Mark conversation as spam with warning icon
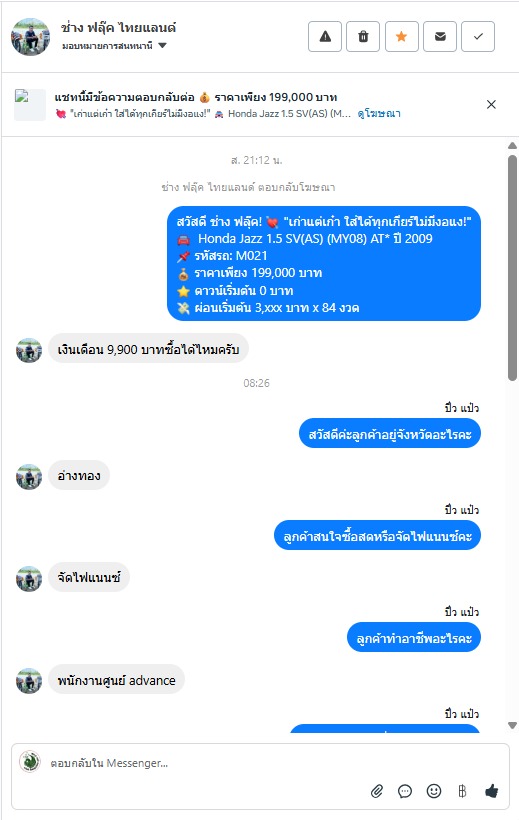 tap(325, 37)
